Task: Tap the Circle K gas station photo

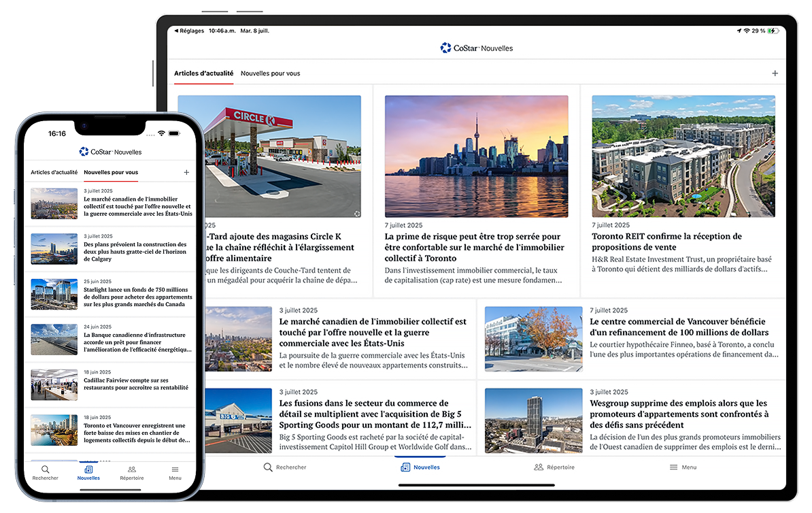Action: pyautogui.click(x=269, y=156)
